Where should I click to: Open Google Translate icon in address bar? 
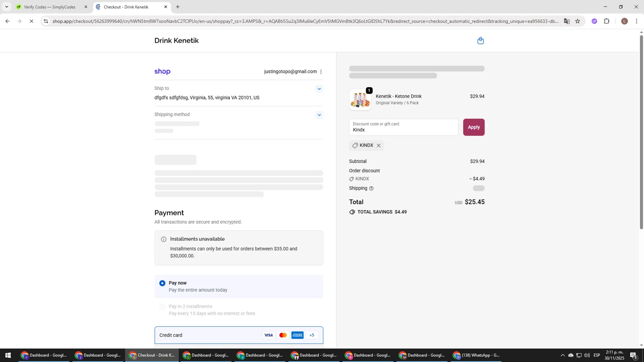(x=567, y=21)
